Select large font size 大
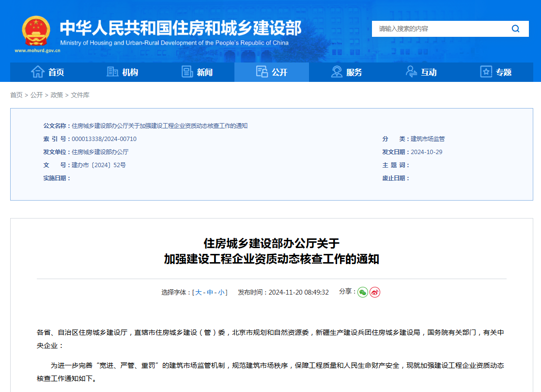 [199, 293]
